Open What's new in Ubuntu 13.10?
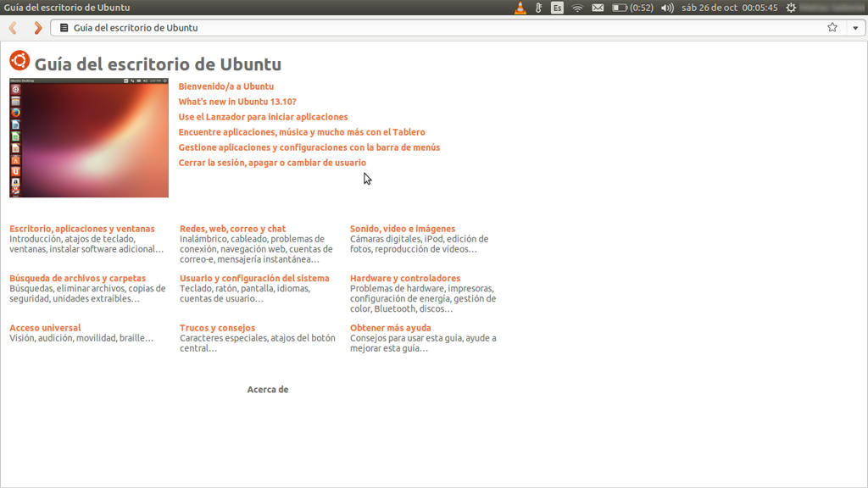868x488 pixels. pos(237,102)
